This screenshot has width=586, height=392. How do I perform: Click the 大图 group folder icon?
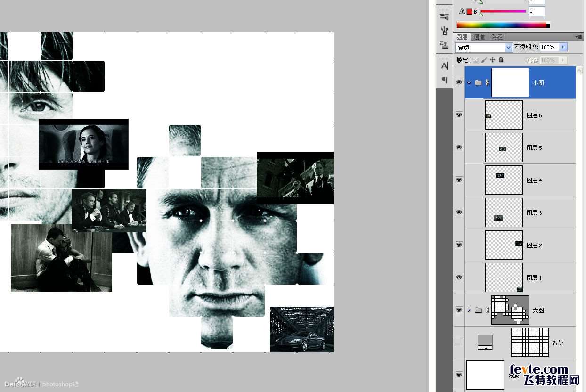pyautogui.click(x=478, y=310)
